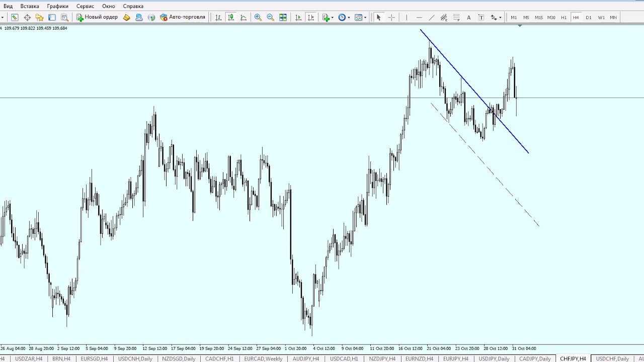Open the Графики menu
Image resolution: width=644 pixels, height=362 pixels.
(x=58, y=6)
